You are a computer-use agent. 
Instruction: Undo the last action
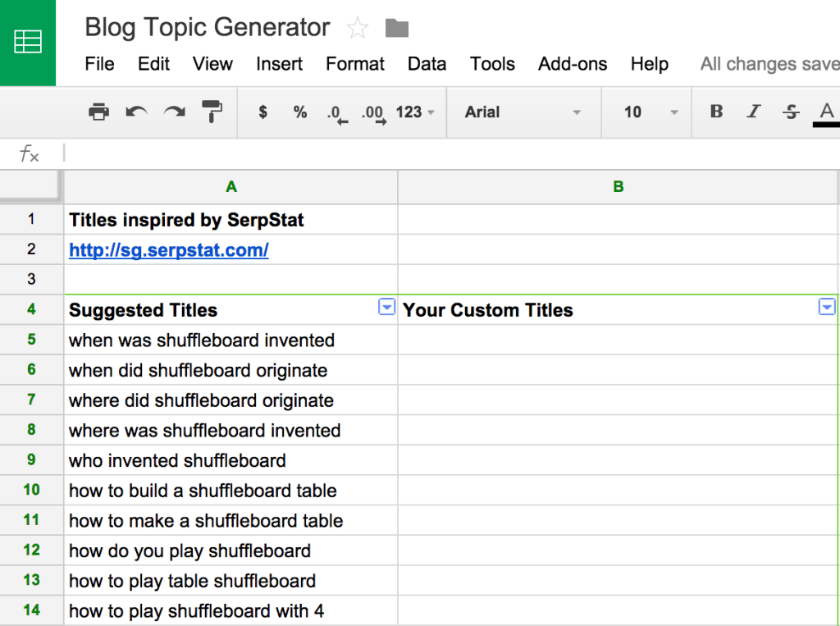coord(137,112)
